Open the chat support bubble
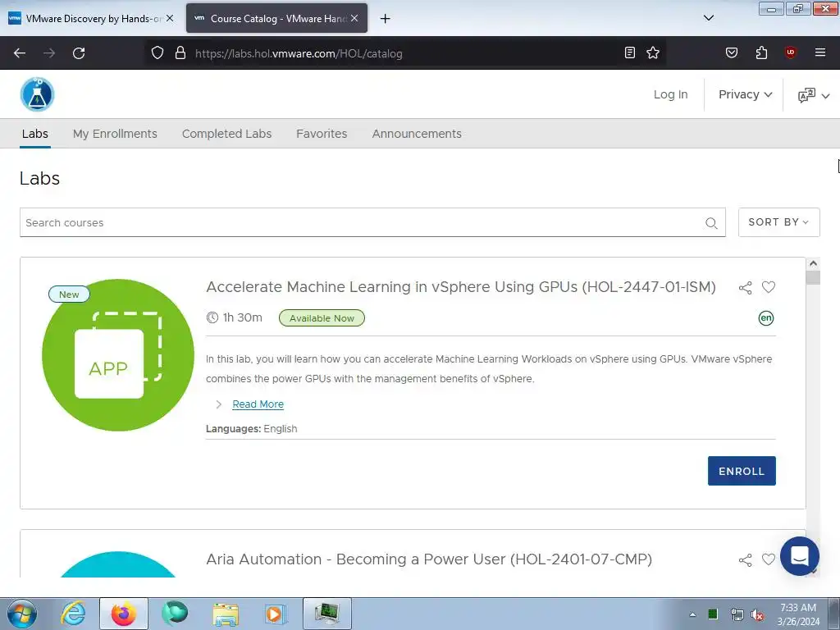This screenshot has height=630, width=840. click(799, 556)
